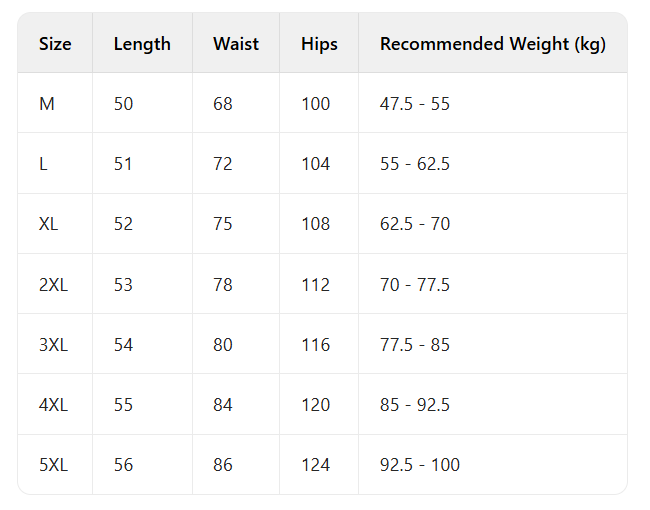Viewport: 650px width, 510px height.
Task: Click waist value 84
Action: tap(223, 405)
